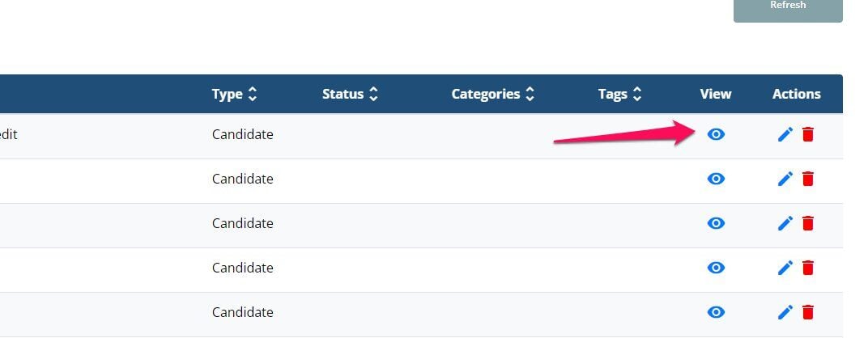Sort table by Tags column

click(620, 94)
